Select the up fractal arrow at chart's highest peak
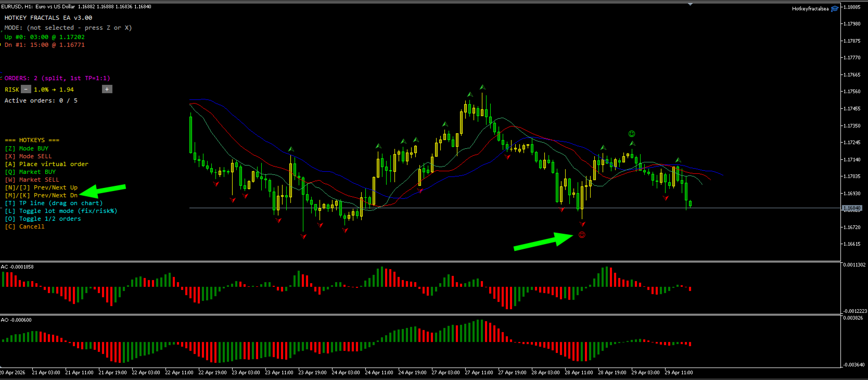The height and width of the screenshot is (380, 868). pos(483,87)
